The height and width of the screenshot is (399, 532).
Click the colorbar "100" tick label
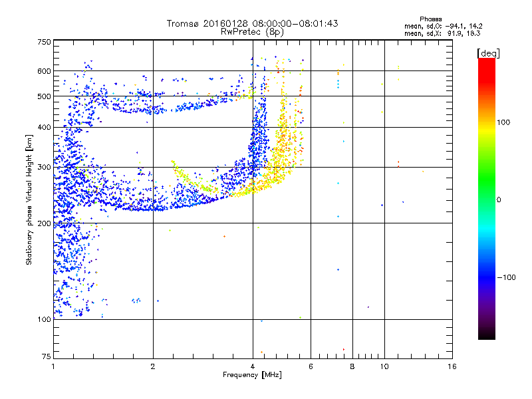coord(503,122)
